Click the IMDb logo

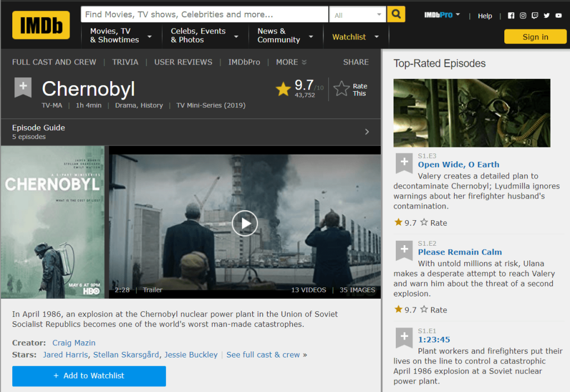(x=41, y=25)
